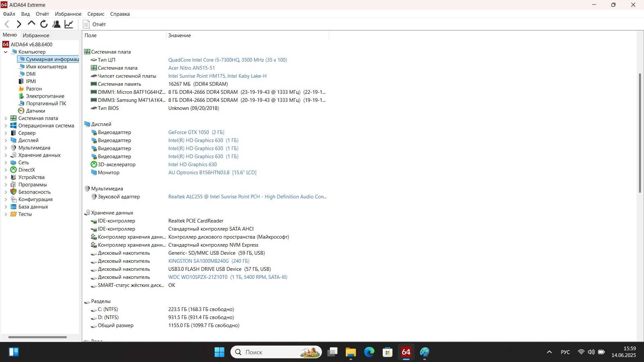Image resolution: width=644 pixels, height=362 pixels.
Task: Open the GeForce GTX 1050 link
Action: [x=196, y=132]
